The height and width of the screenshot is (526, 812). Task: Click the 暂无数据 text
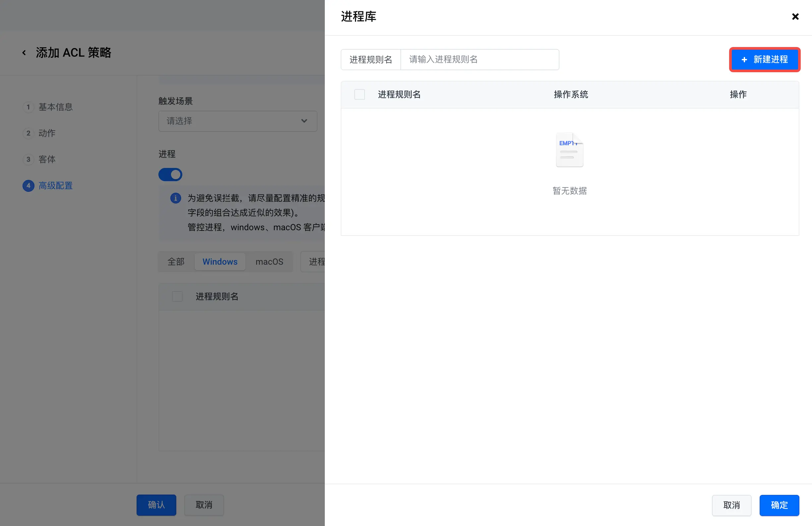pos(569,190)
